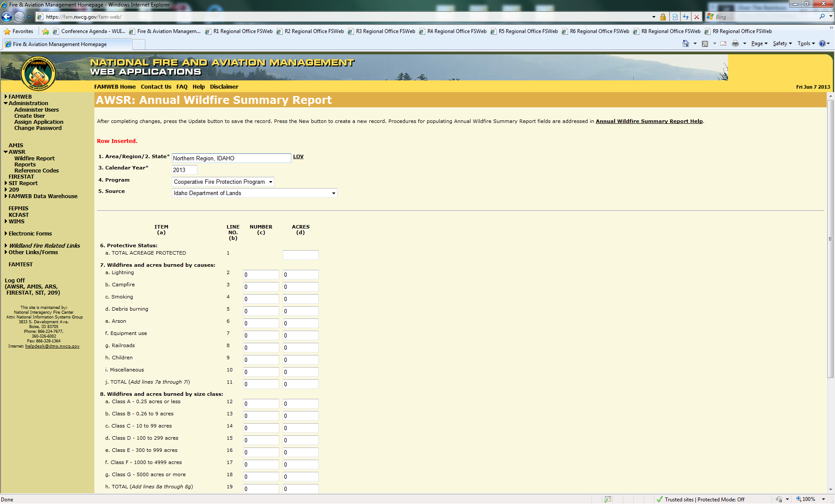Click the Home icon in command bar
This screenshot has height=504, width=835.
point(685,43)
